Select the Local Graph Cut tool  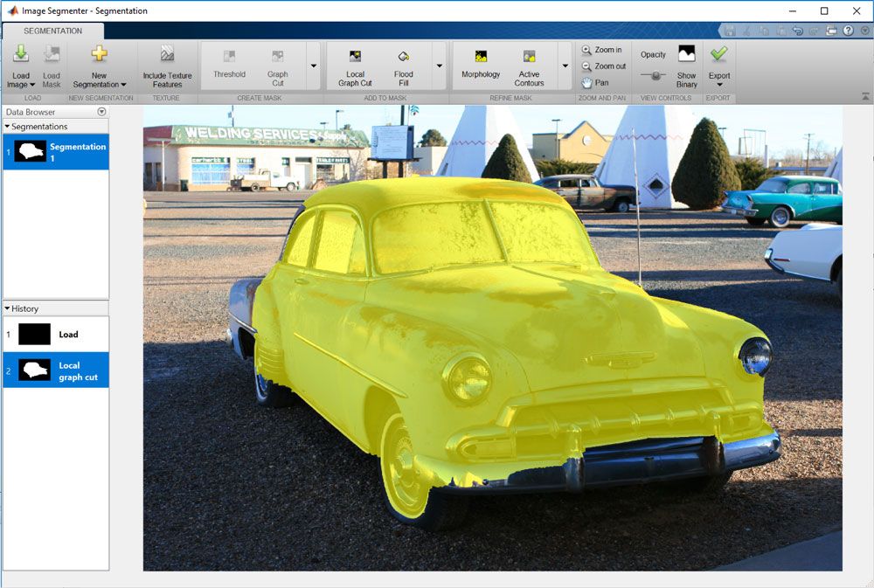click(355, 67)
